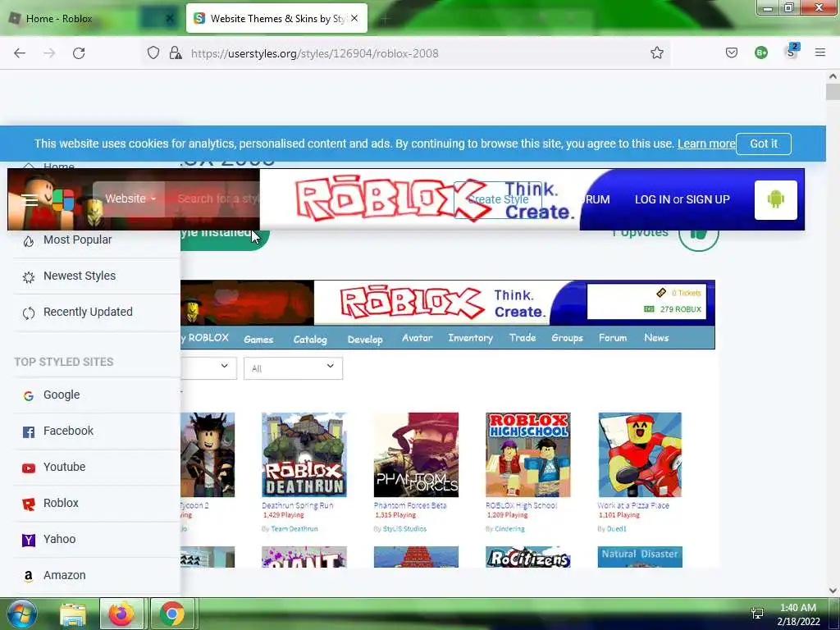The image size is (840, 630).
Task: Reload the current page
Action: click(79, 53)
